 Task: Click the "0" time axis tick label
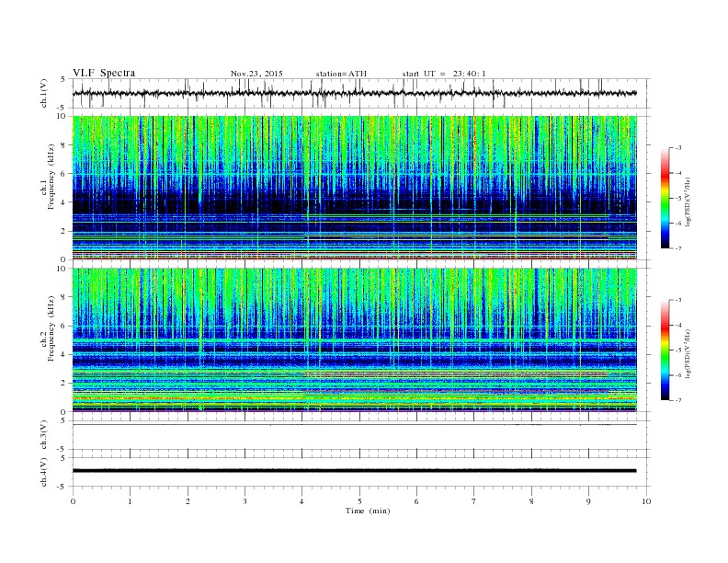[x=73, y=501]
